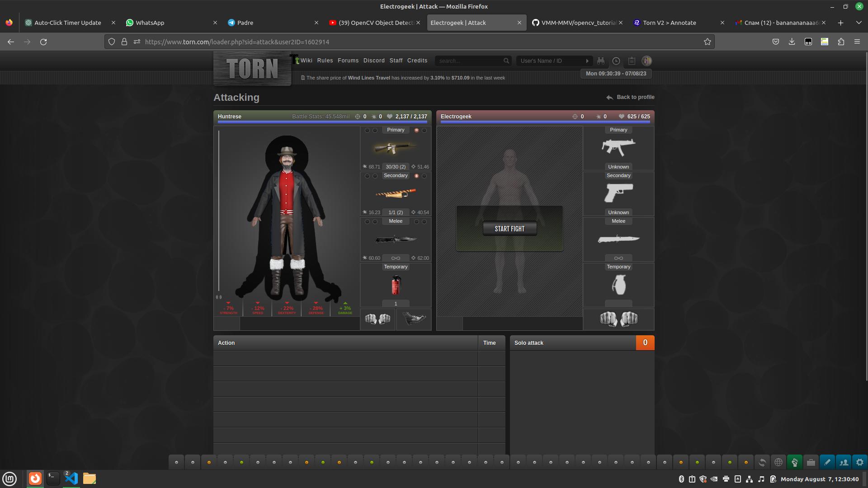The image size is (868, 488).
Task: Click Electrogeek's 625 / 625 life value
Action: click(x=638, y=117)
